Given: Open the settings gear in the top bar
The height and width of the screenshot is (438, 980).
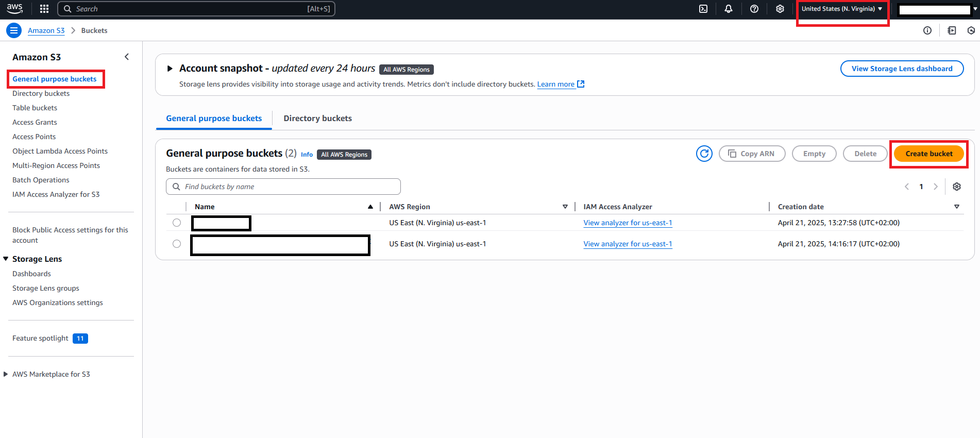Looking at the screenshot, I should tap(780, 9).
